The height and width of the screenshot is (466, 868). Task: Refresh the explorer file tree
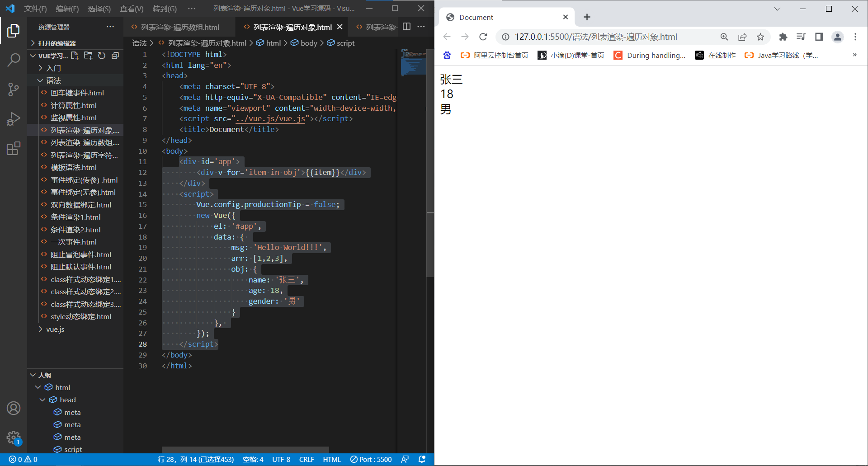102,56
